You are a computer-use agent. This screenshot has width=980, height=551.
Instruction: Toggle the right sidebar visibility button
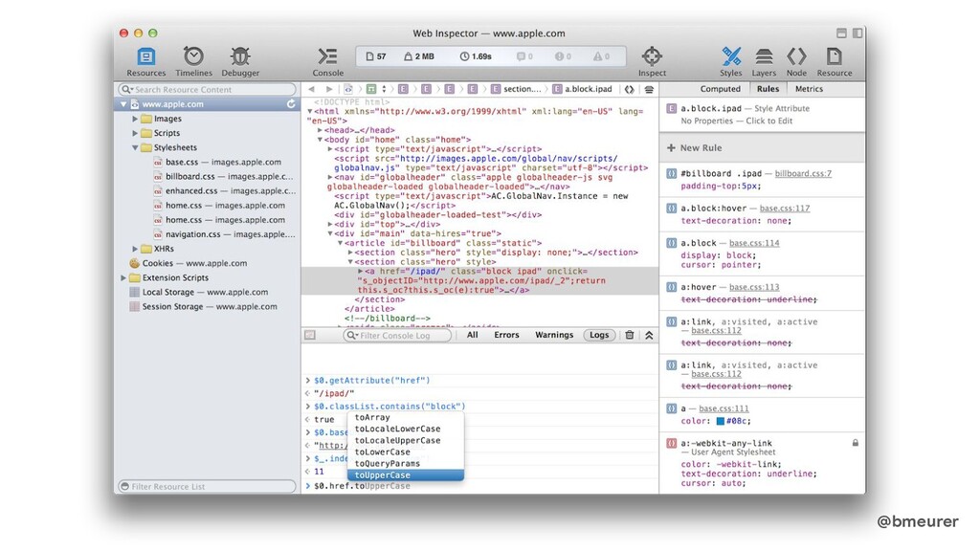coord(857,33)
